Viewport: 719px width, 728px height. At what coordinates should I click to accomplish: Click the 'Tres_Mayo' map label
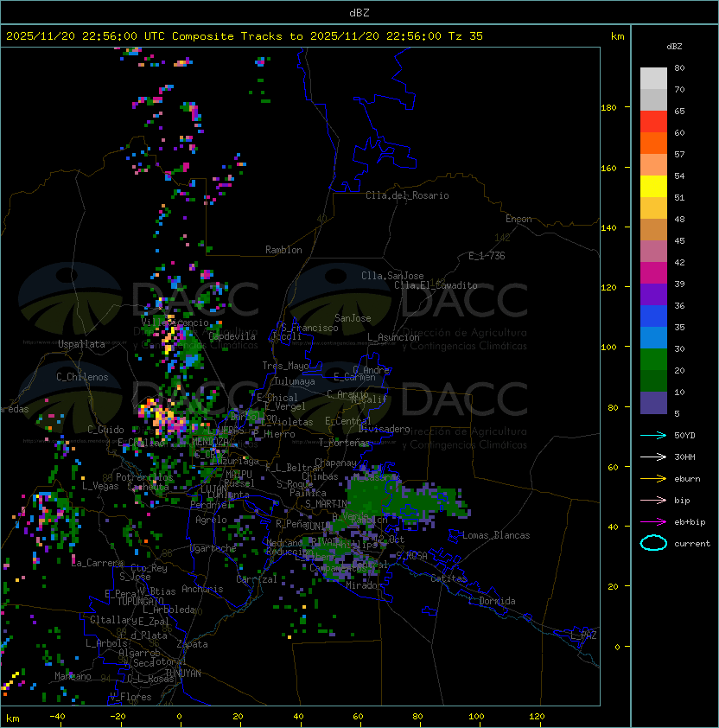pyautogui.click(x=285, y=366)
